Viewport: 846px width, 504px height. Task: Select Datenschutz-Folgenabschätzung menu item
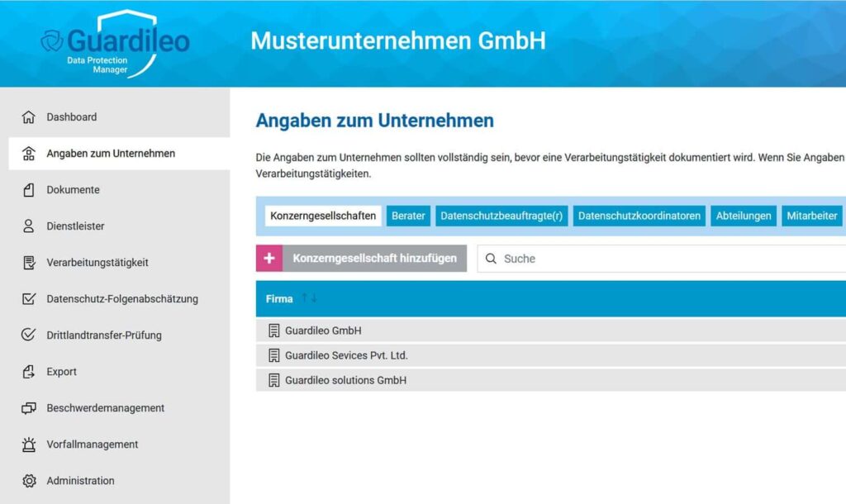click(x=122, y=299)
